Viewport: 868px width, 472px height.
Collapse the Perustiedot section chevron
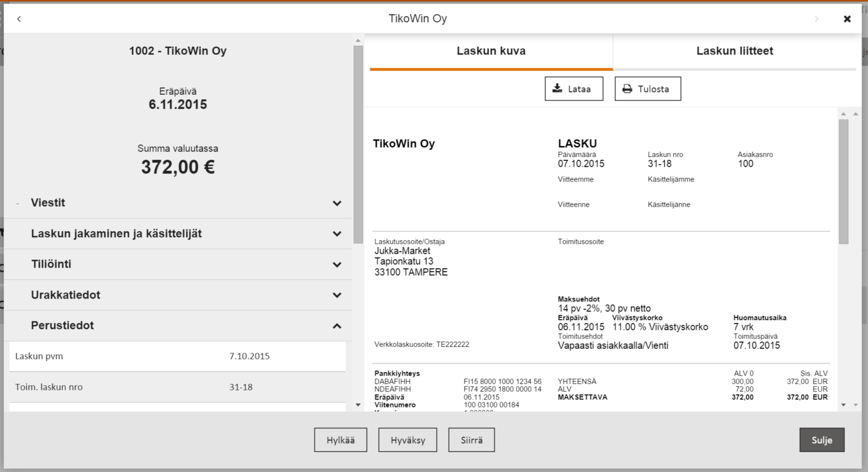point(337,326)
